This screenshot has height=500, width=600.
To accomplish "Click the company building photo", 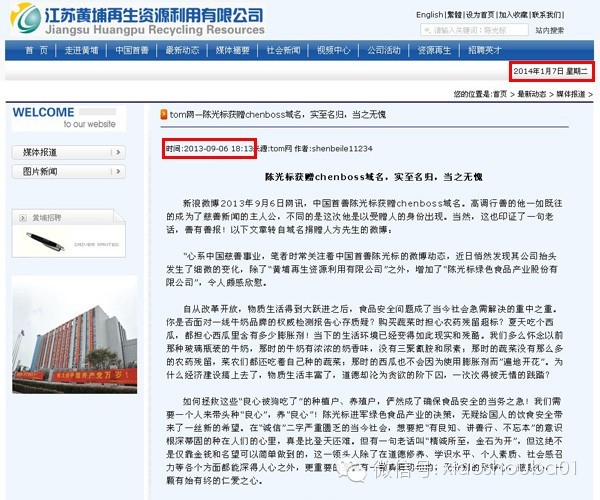I will (75, 334).
